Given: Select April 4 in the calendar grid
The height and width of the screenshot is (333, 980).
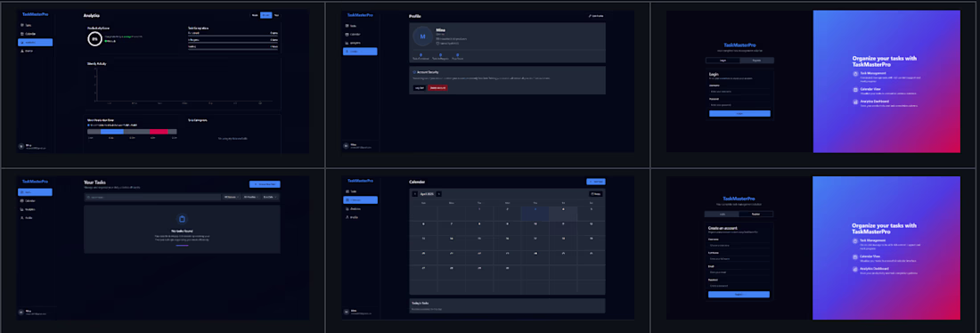Looking at the screenshot, I should [x=563, y=213].
